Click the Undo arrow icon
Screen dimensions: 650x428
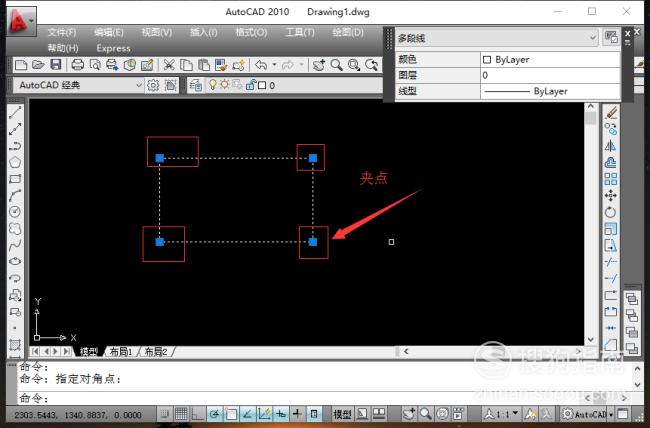(x=261, y=65)
